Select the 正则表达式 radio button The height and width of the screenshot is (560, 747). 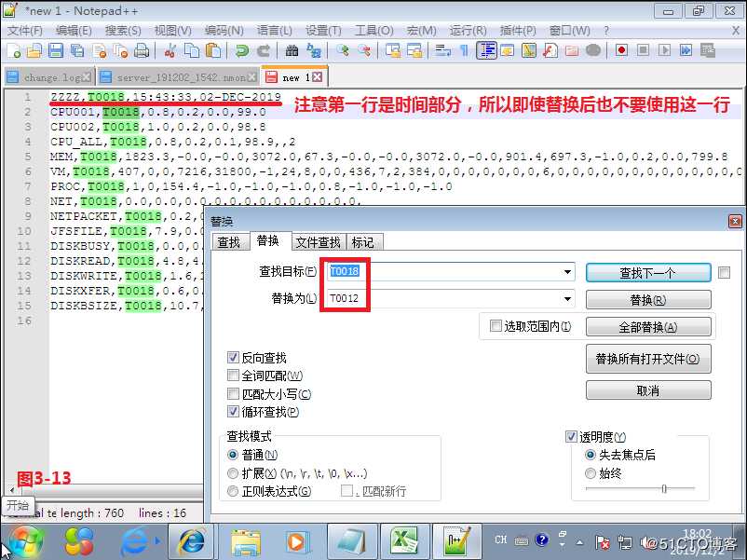233,491
